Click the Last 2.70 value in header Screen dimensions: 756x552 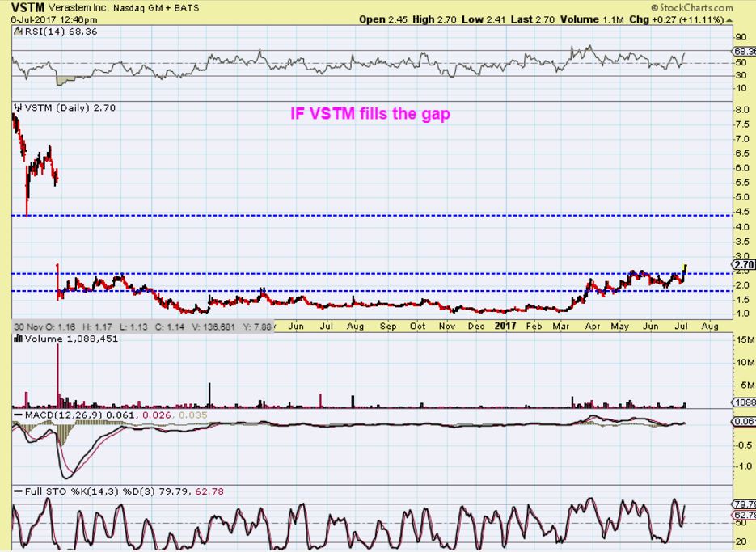[x=532, y=19]
